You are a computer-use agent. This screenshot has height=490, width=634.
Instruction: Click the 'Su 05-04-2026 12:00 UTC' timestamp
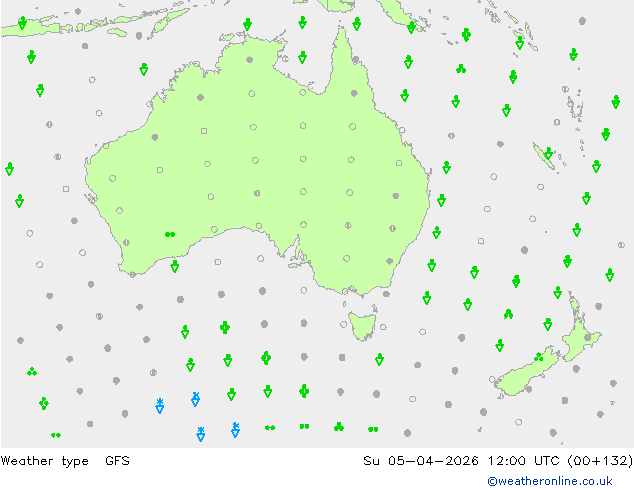[x=461, y=460]
